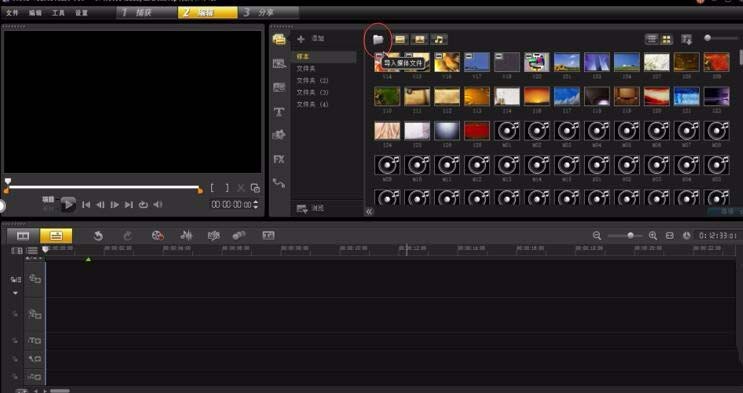Open the Media library panel icon
The image size is (743, 393).
coord(279,39)
